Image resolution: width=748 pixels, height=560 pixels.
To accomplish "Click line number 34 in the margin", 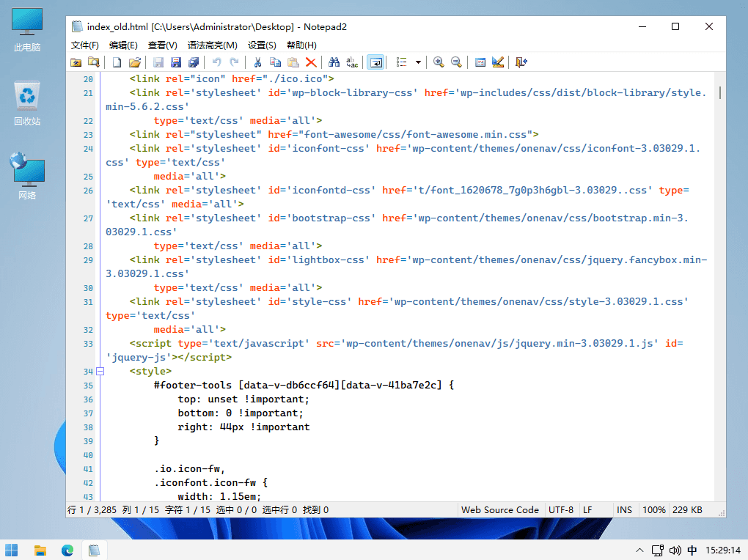I will (88, 371).
